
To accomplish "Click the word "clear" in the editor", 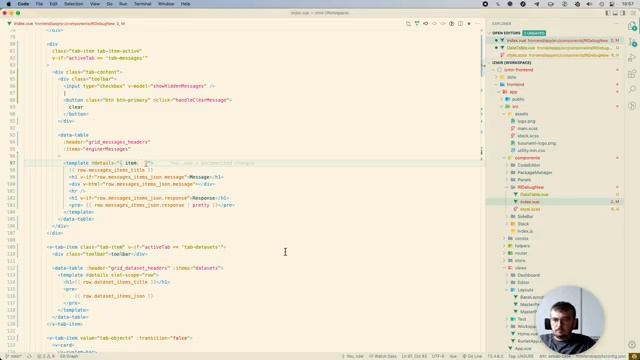I will click(76, 107).
